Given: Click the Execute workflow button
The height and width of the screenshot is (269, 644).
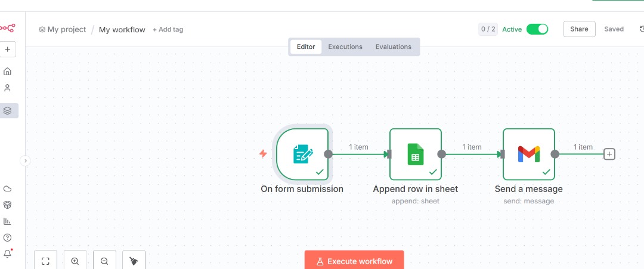Looking at the screenshot, I should pyautogui.click(x=354, y=261).
